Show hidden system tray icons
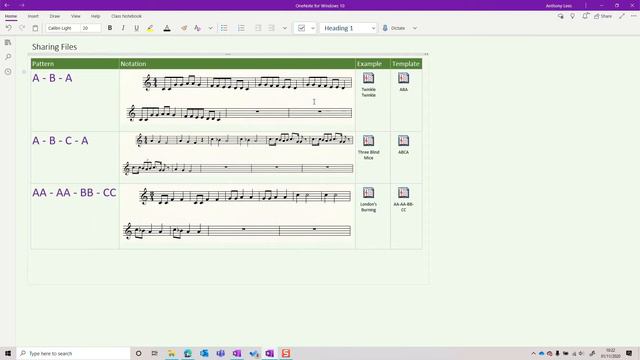This screenshot has height=360, width=640. coord(533,353)
